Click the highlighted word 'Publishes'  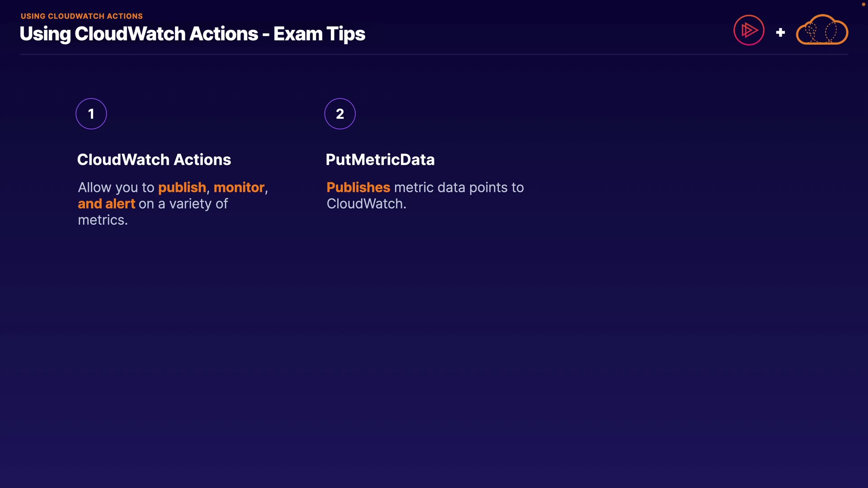[x=358, y=188]
